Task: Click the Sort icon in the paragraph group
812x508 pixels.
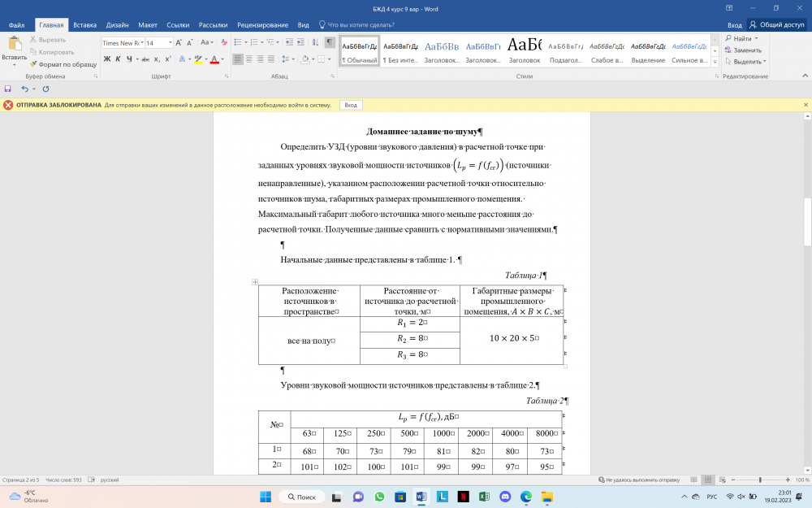Action: coord(315,42)
